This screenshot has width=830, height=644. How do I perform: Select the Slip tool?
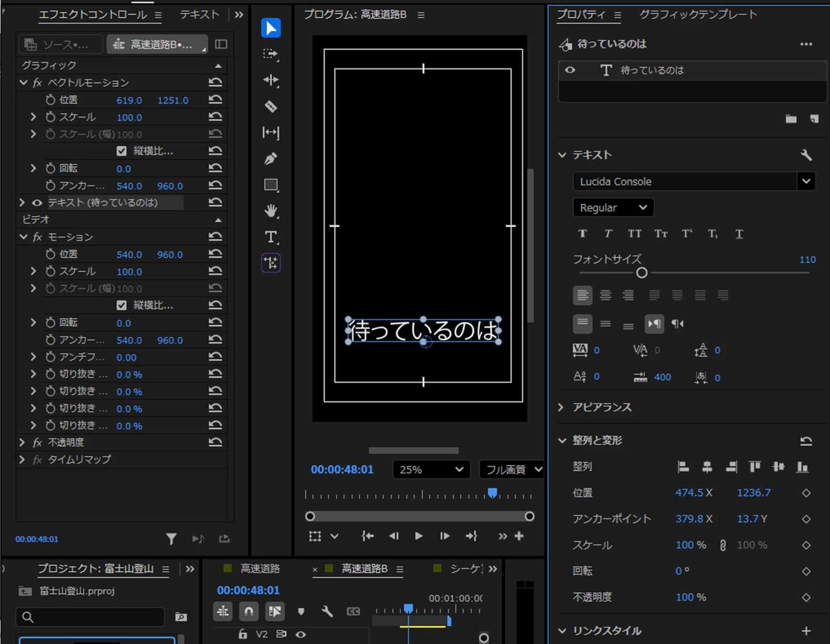271,133
